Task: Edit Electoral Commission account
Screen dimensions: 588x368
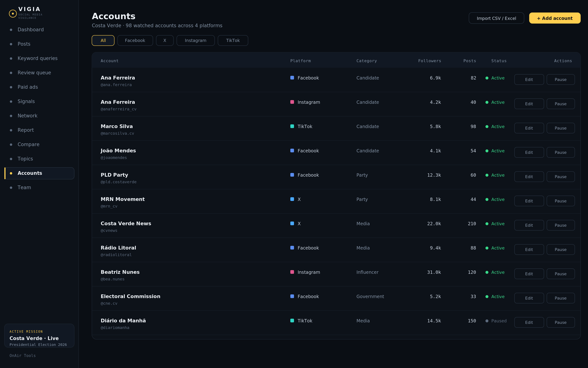Action: tap(529, 298)
